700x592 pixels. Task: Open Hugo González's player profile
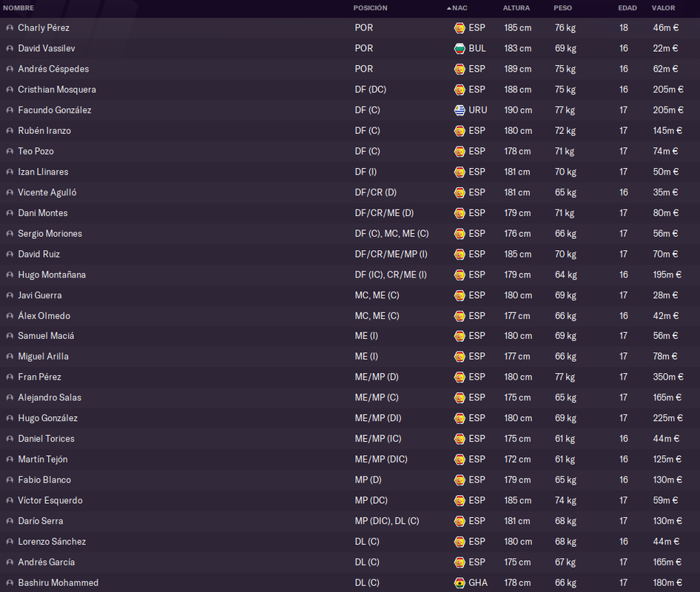[48, 418]
